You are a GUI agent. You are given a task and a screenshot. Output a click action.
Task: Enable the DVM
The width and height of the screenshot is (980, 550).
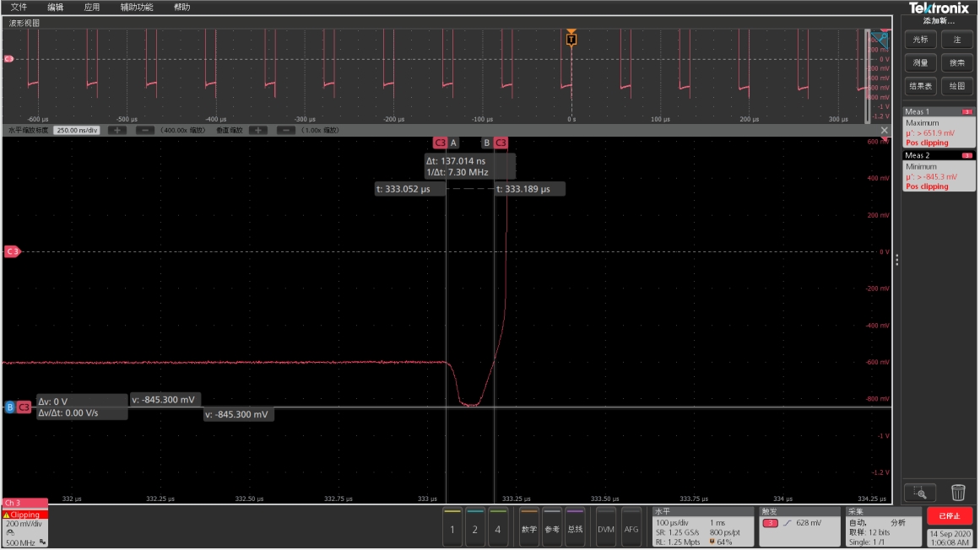click(605, 528)
